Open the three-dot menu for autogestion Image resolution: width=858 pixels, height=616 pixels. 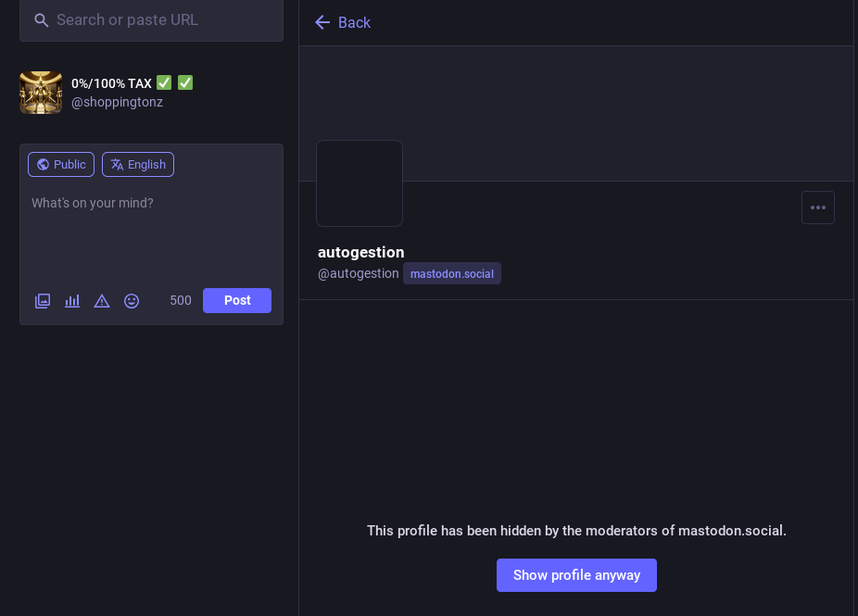tap(817, 207)
